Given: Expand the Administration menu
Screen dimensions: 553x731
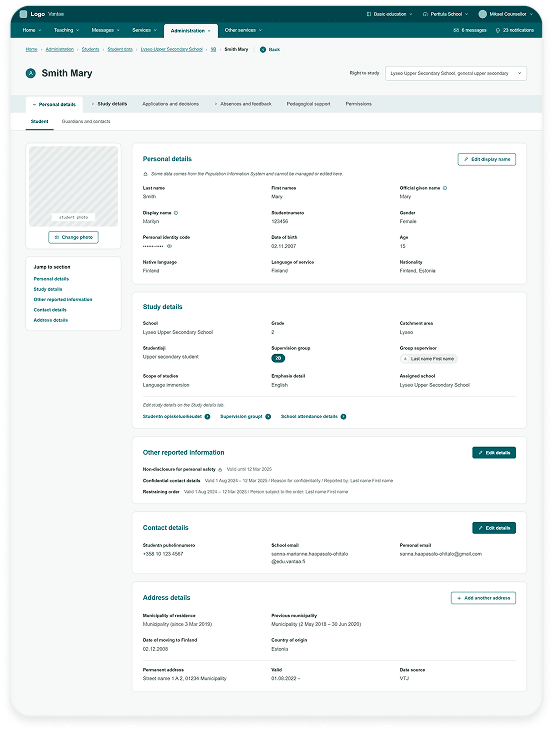Looking at the screenshot, I should pos(191,31).
